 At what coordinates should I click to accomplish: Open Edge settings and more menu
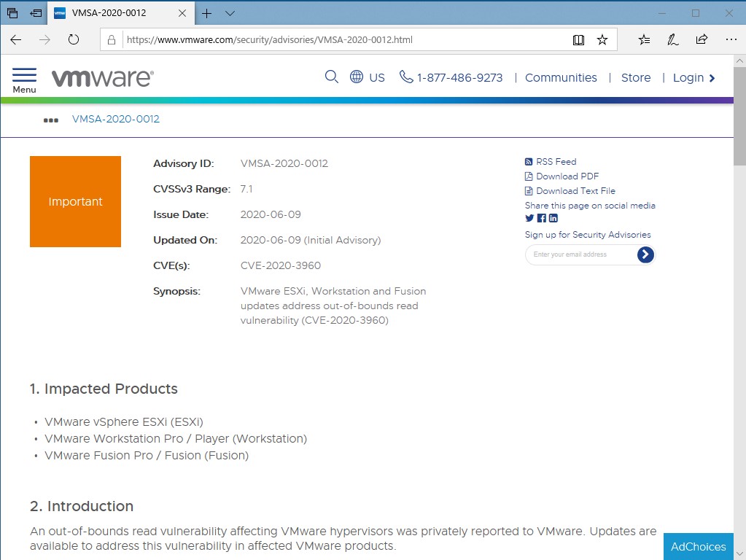731,39
